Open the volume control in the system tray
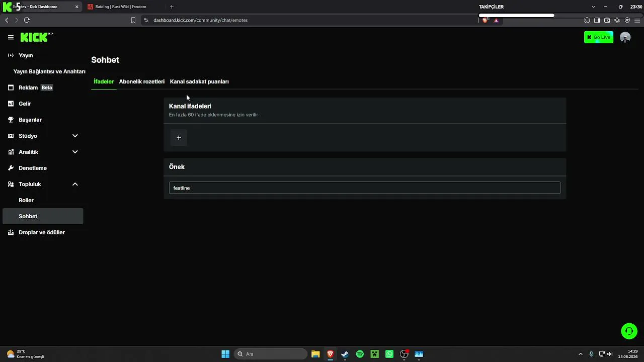The image size is (644, 362). click(609, 354)
